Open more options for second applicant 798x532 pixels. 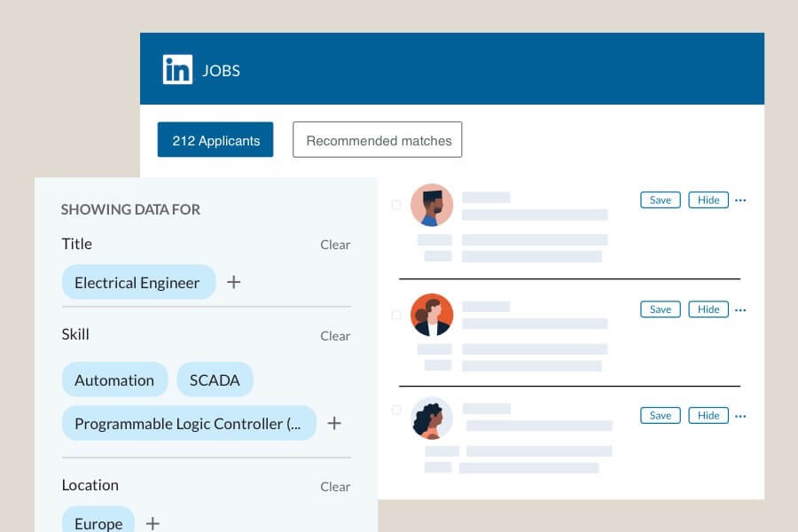point(740,309)
